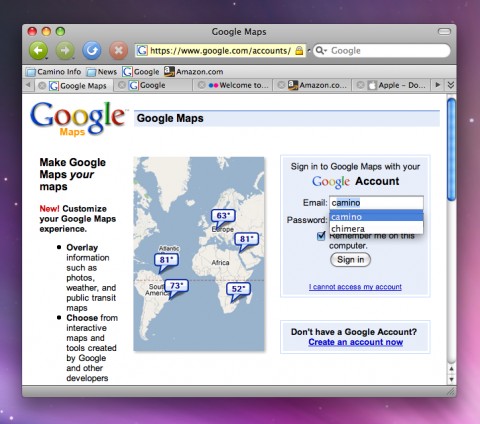The width and height of the screenshot is (480, 424).
Task: Click the toolbar toggle pill button in title bar
Action: tap(444, 31)
